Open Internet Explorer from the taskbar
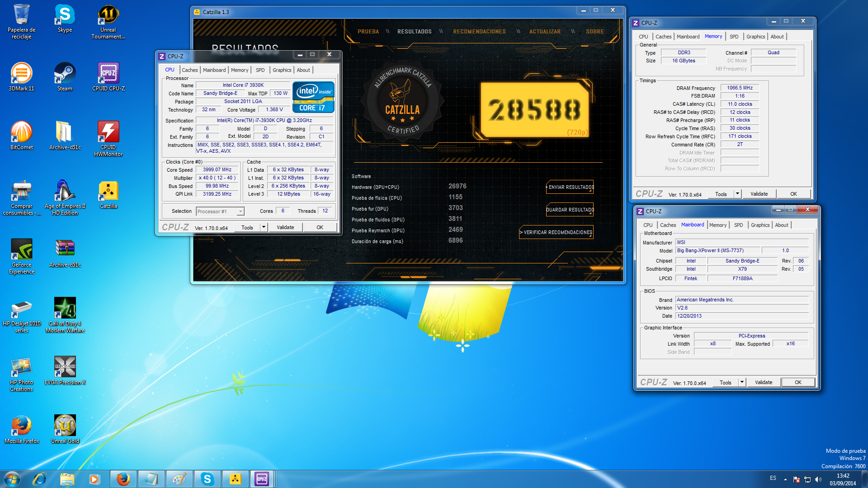Screen dimensions: 868x488 [39, 479]
